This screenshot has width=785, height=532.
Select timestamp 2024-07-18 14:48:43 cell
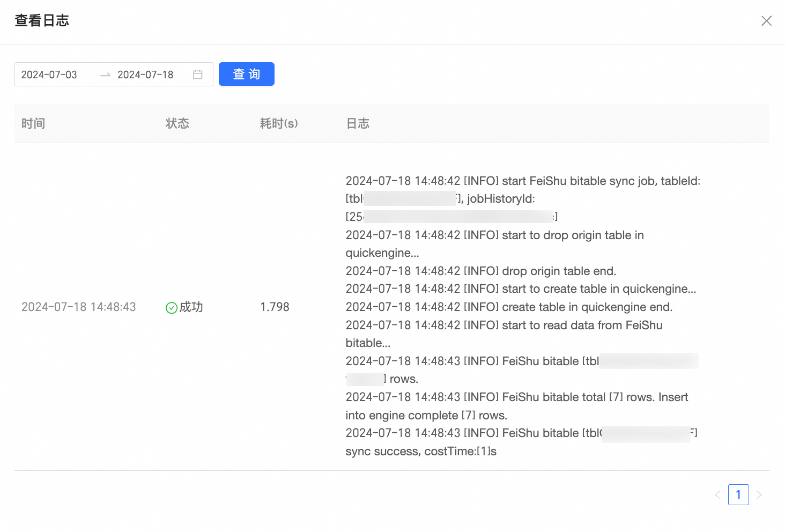point(79,307)
